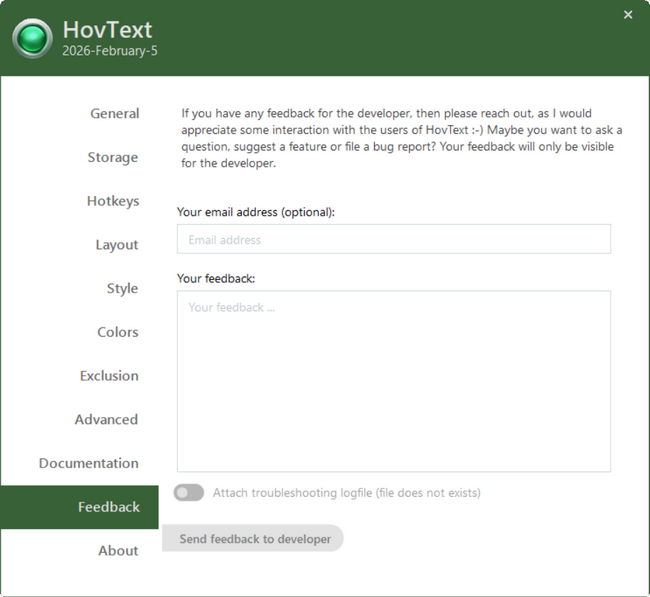Click the Attach troubleshooting logfile label text
Viewport: 650px width, 597px height.
346,493
